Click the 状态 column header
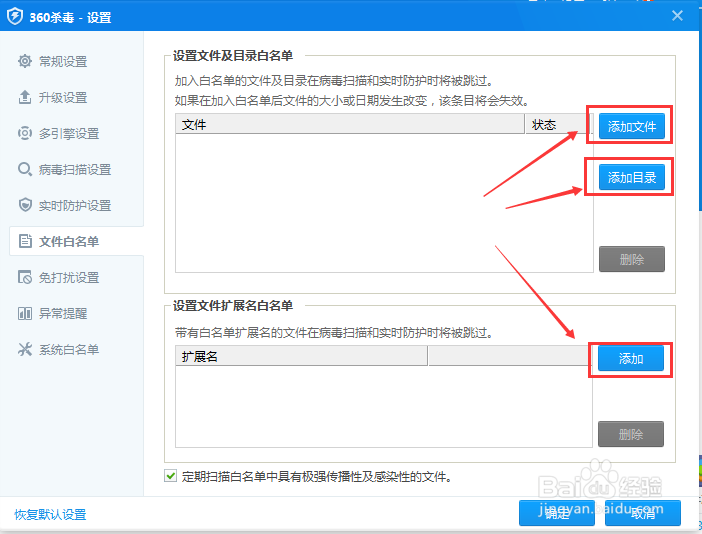The image size is (702, 534). [559, 124]
